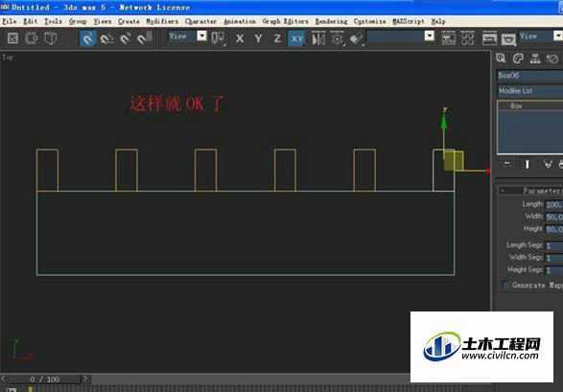Open the Rendering menu
The height and width of the screenshot is (392, 563).
[332, 21]
